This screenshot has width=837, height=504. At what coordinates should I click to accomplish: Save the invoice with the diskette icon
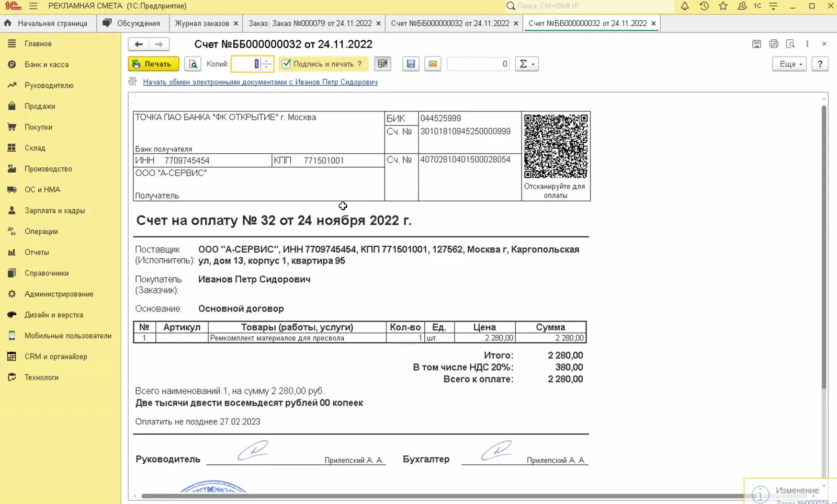(x=411, y=64)
